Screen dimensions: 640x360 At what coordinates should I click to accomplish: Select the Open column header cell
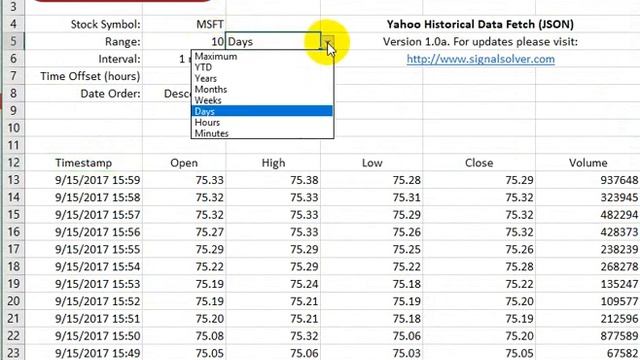point(184,163)
